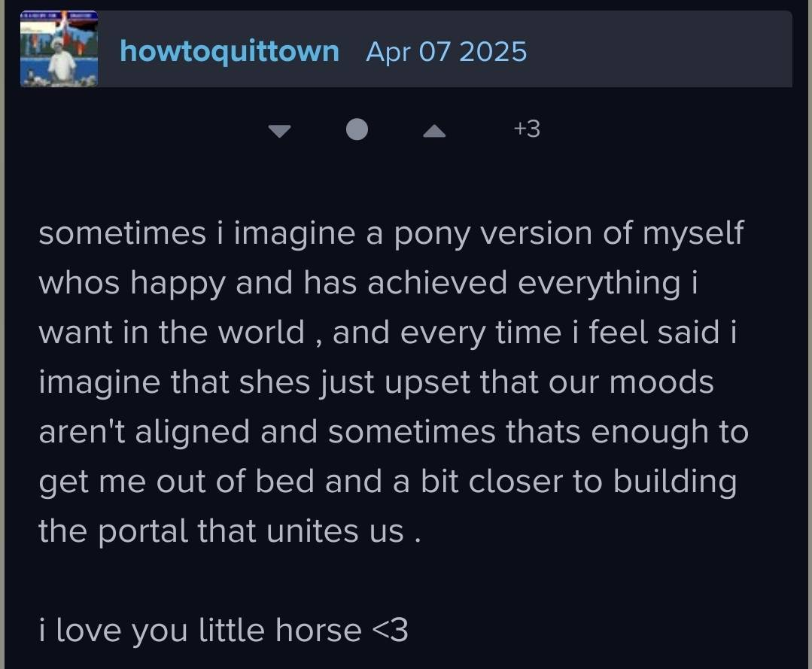Click the line starting "want in the world"
Viewport: 812px width, 669px height.
(x=387, y=333)
